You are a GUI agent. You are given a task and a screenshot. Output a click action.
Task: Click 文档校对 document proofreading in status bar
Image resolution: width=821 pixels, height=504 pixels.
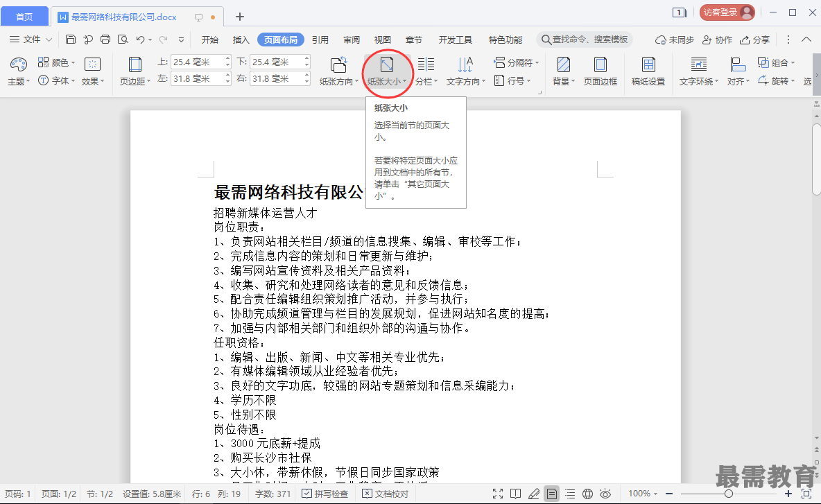[x=386, y=494]
